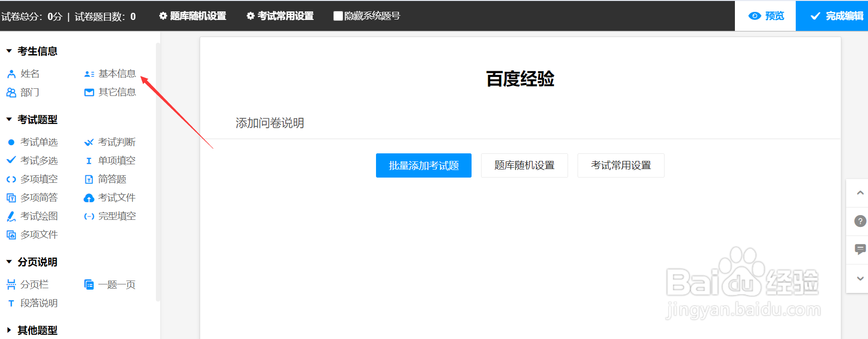
Task: Click the 试卷题目数 question count text
Action: click(x=105, y=17)
